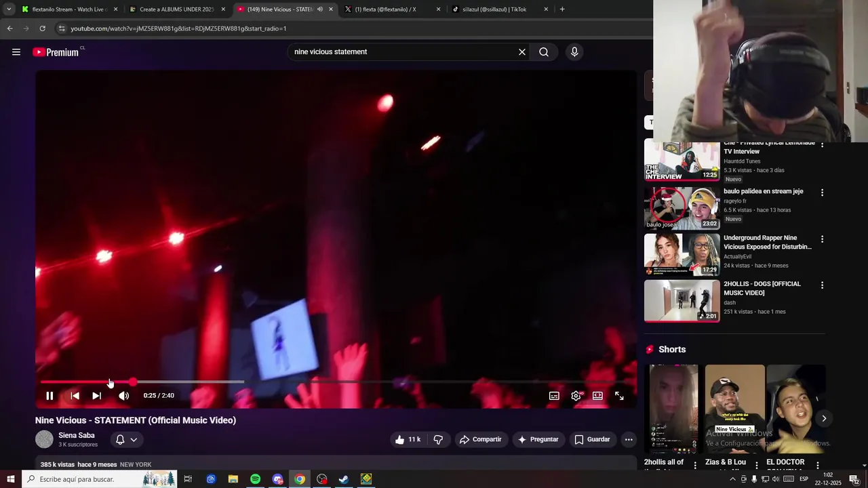The image size is (868, 488).
Task: Click the youtube.com URL address bar
Action: [x=178, y=28]
